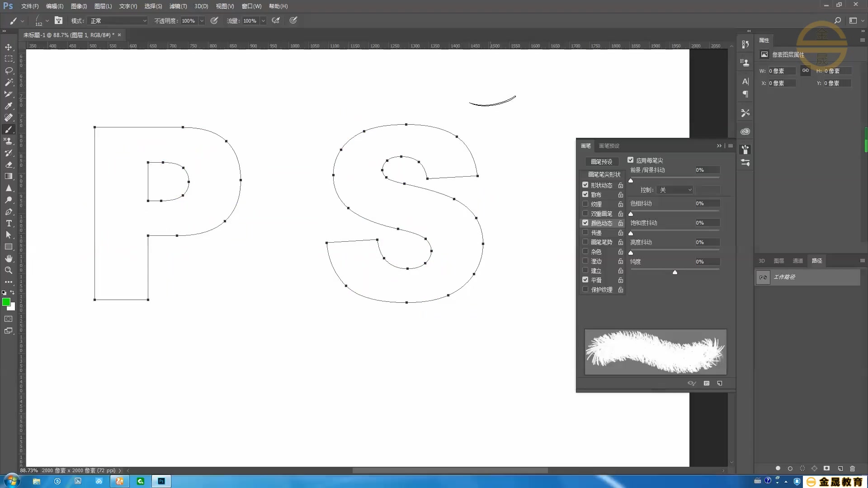Open brush panel flyout menu
This screenshot has height=488, width=868.
pos(731,145)
